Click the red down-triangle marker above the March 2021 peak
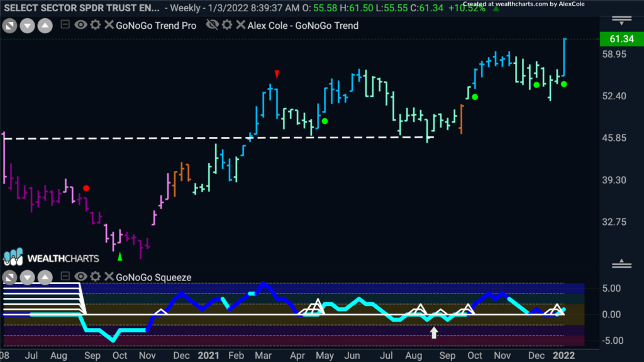 [x=277, y=74]
